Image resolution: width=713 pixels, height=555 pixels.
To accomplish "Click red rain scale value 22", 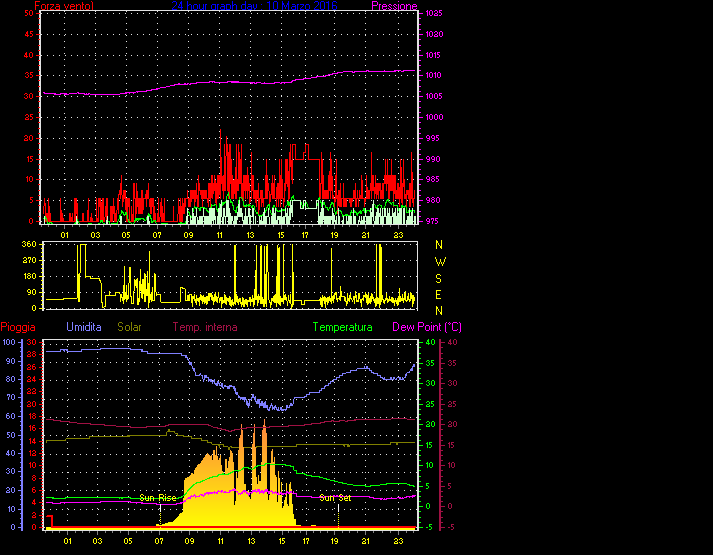I will click(x=31, y=392).
